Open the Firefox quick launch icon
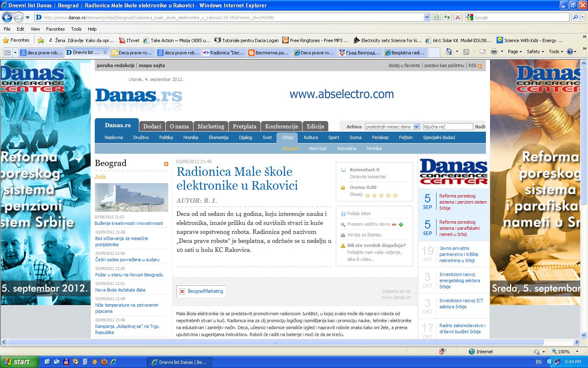Viewport: 588px width, 368px height. click(104, 362)
